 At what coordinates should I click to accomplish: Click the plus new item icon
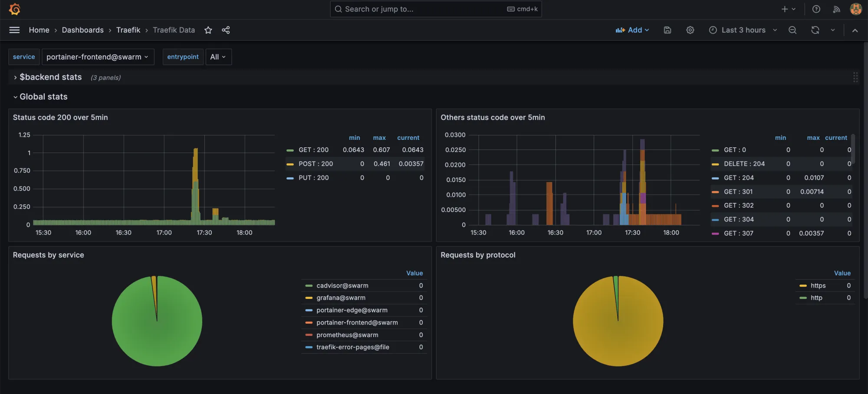coord(785,9)
